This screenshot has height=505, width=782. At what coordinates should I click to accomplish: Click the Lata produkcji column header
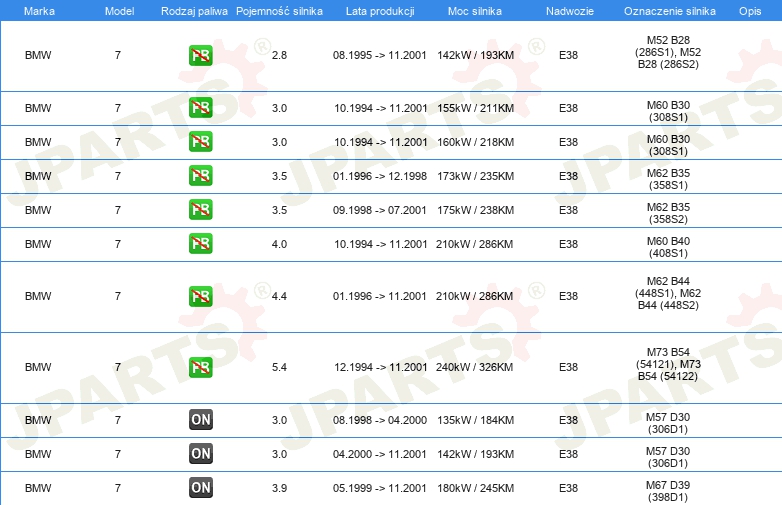click(380, 11)
